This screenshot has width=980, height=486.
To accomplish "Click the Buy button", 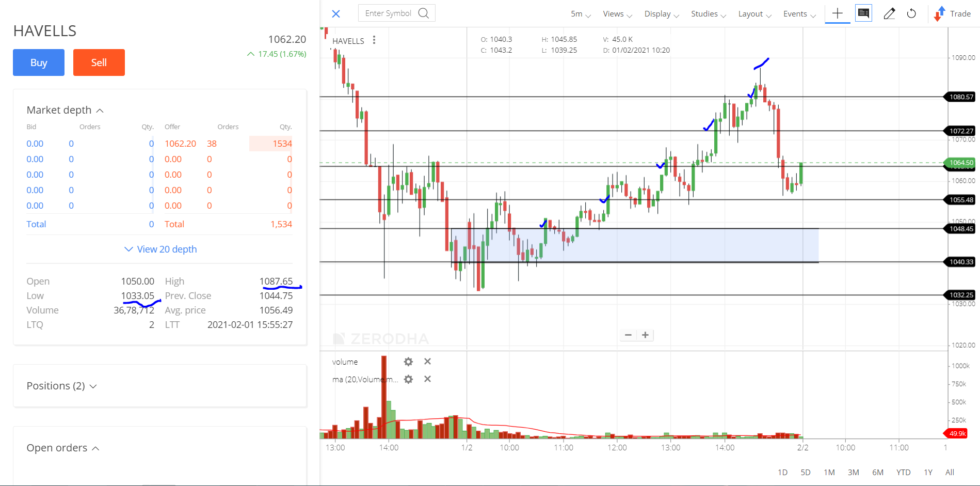I will pos(39,62).
